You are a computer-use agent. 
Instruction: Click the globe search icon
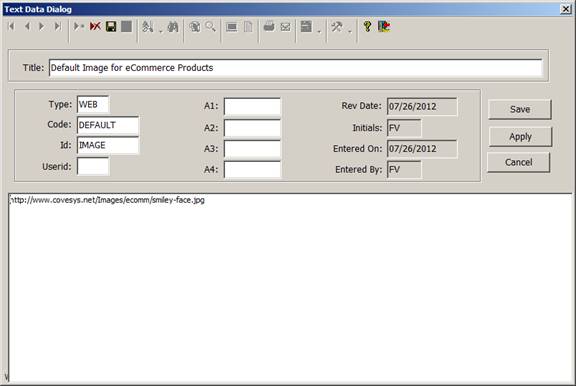tap(195, 26)
